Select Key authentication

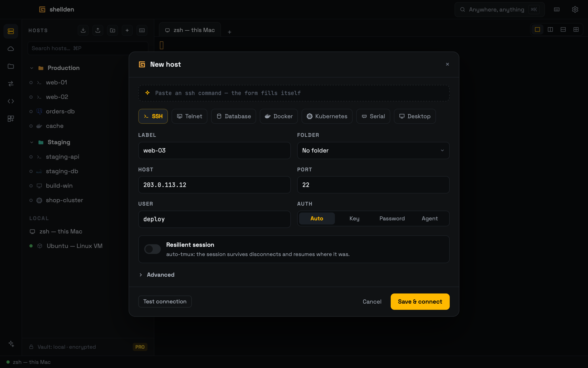click(354, 218)
